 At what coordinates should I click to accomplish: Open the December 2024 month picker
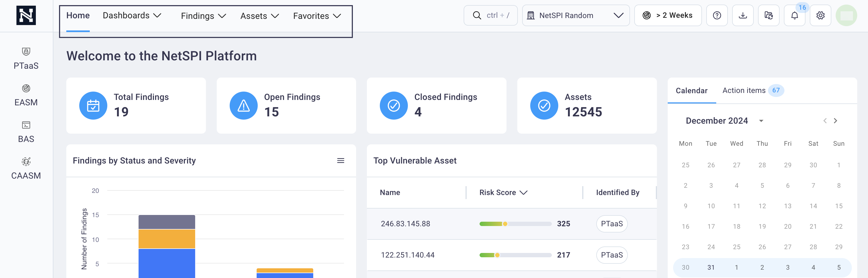coord(725,121)
